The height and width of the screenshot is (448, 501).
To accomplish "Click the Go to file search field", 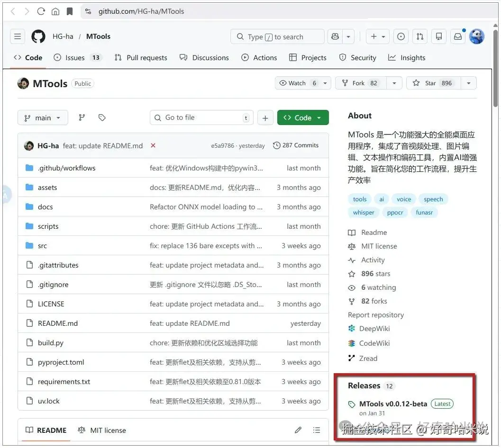I will coord(201,117).
